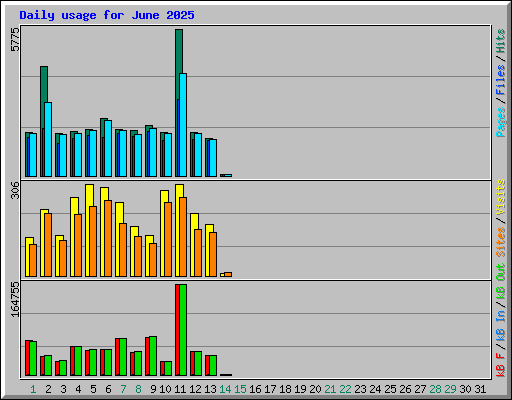Click the cyan files bar for day 9

153,152
